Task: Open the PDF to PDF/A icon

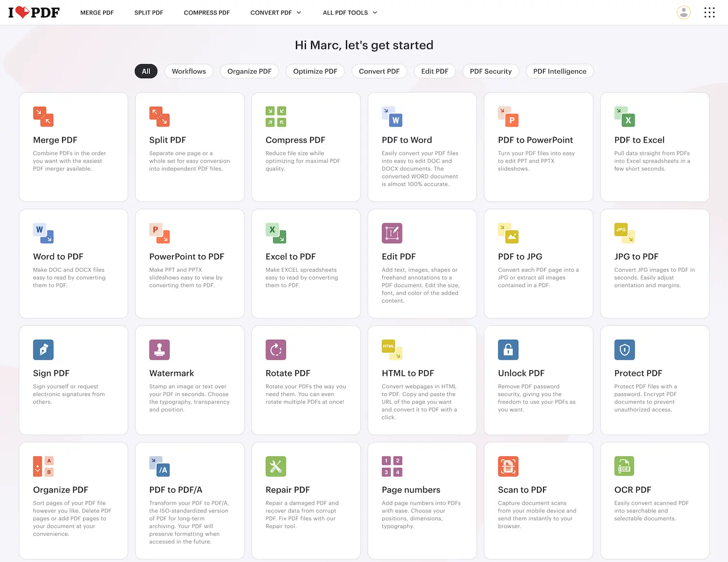Action: [x=160, y=466]
